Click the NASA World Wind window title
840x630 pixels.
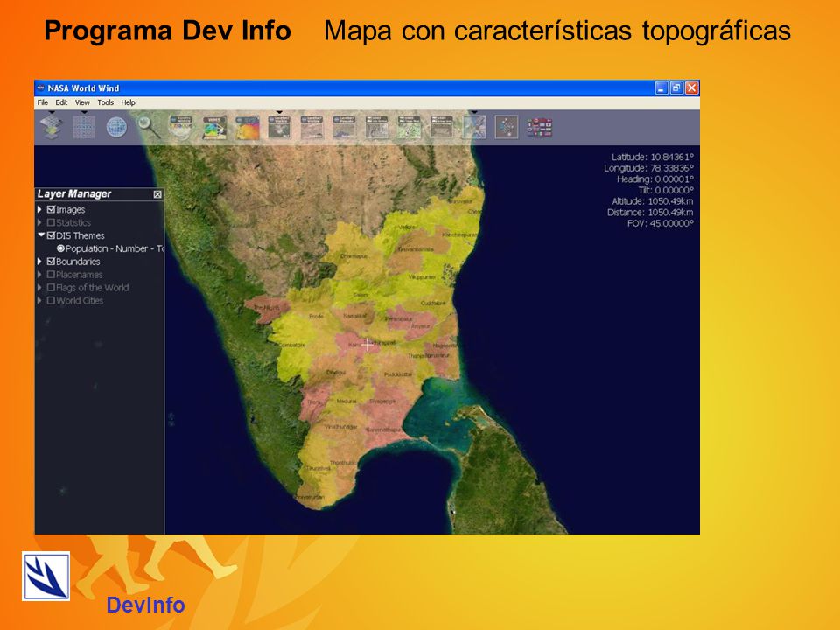coord(84,87)
